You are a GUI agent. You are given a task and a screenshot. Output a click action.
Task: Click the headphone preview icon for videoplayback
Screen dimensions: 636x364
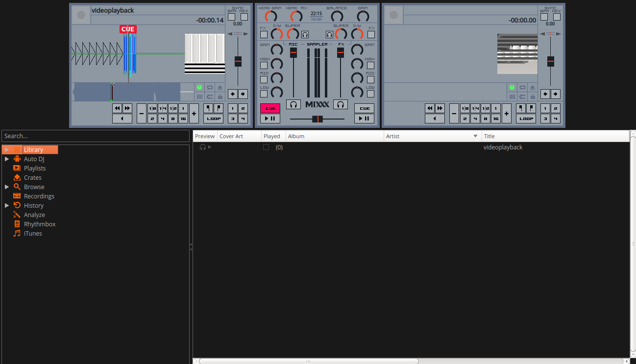(x=203, y=147)
